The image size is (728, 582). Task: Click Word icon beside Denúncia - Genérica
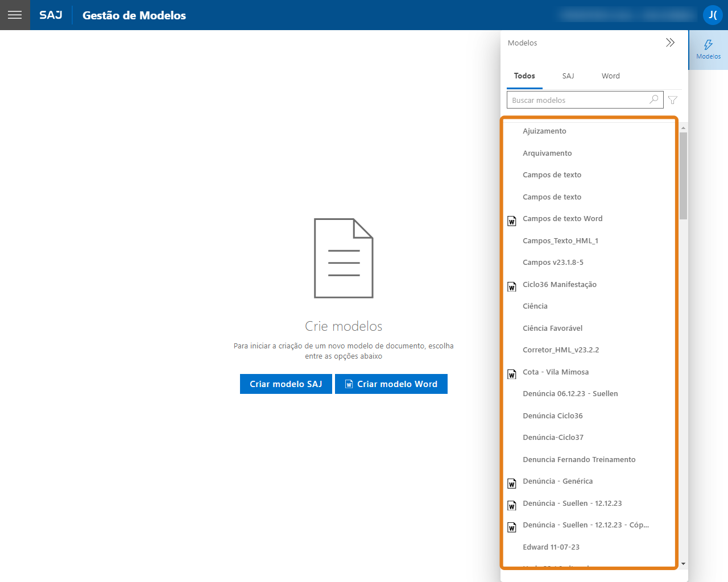pyautogui.click(x=512, y=483)
